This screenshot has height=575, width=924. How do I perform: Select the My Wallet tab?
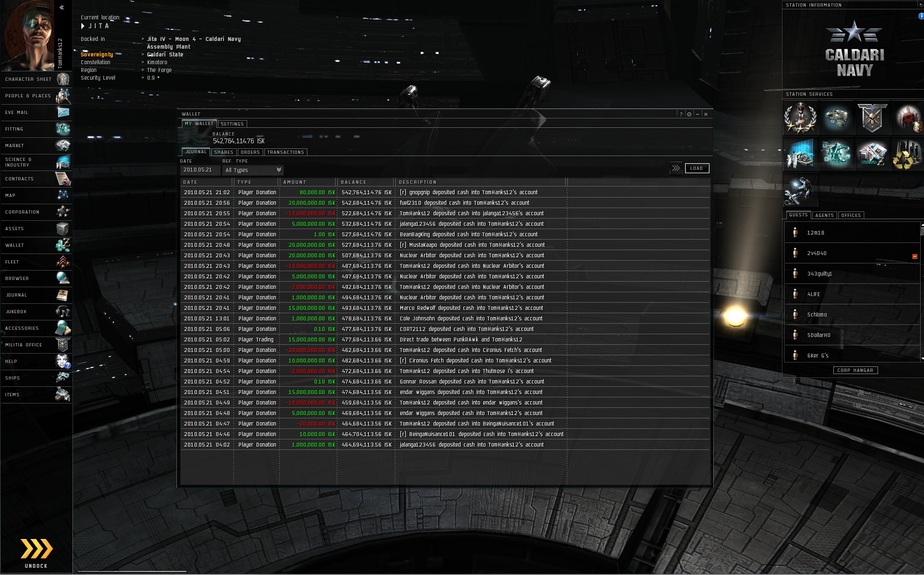point(199,123)
